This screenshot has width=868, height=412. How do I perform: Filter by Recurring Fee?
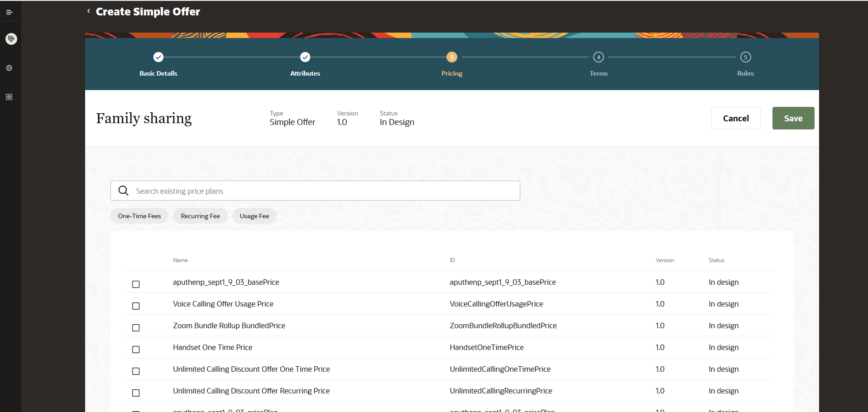click(x=200, y=216)
